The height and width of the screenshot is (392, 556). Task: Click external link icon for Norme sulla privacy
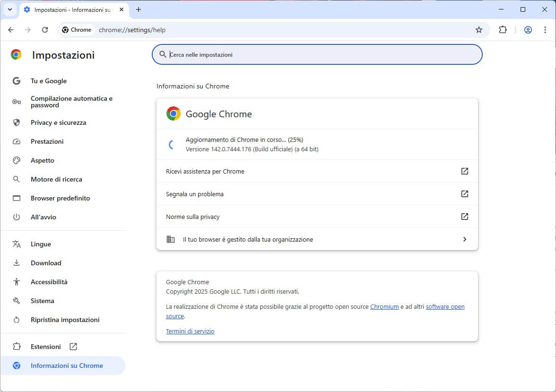[464, 217]
